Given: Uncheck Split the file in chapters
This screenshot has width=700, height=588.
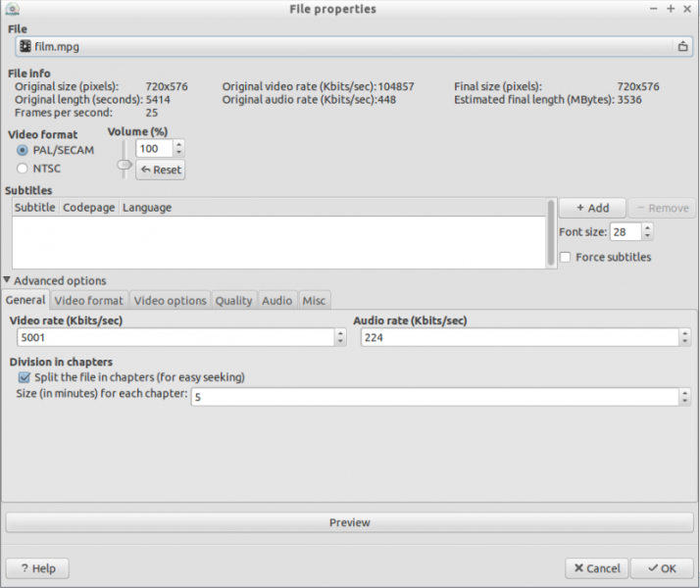Looking at the screenshot, I should click(25, 377).
